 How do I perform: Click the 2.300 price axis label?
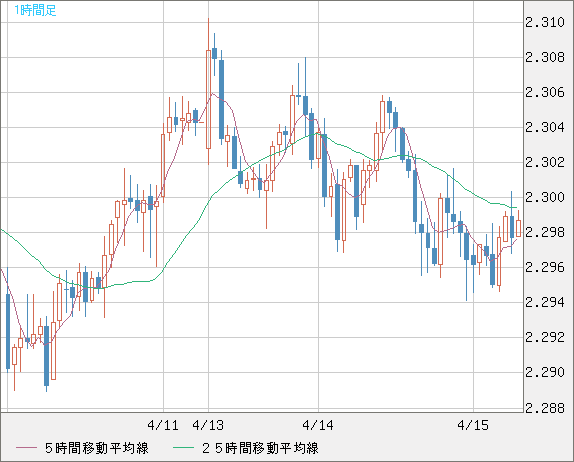[545, 197]
